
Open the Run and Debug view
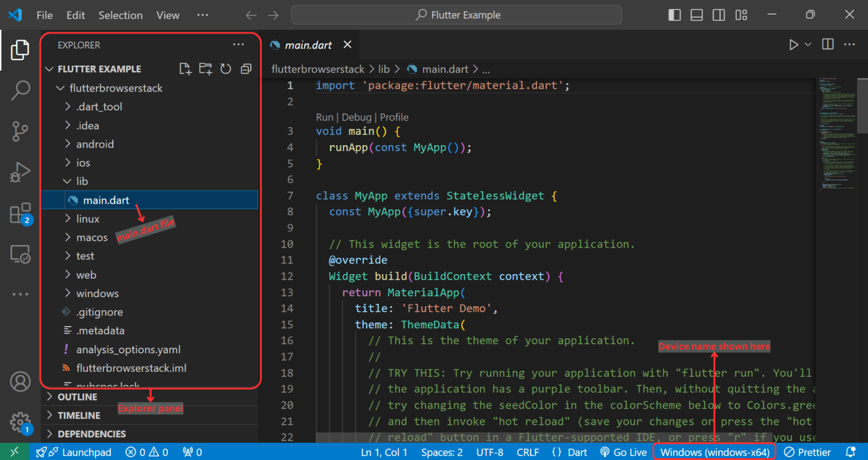pyautogui.click(x=20, y=172)
